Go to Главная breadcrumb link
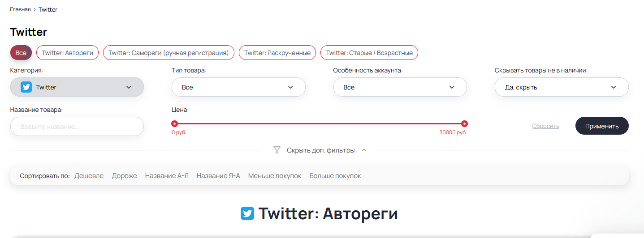The width and height of the screenshot is (644, 238). (x=20, y=9)
